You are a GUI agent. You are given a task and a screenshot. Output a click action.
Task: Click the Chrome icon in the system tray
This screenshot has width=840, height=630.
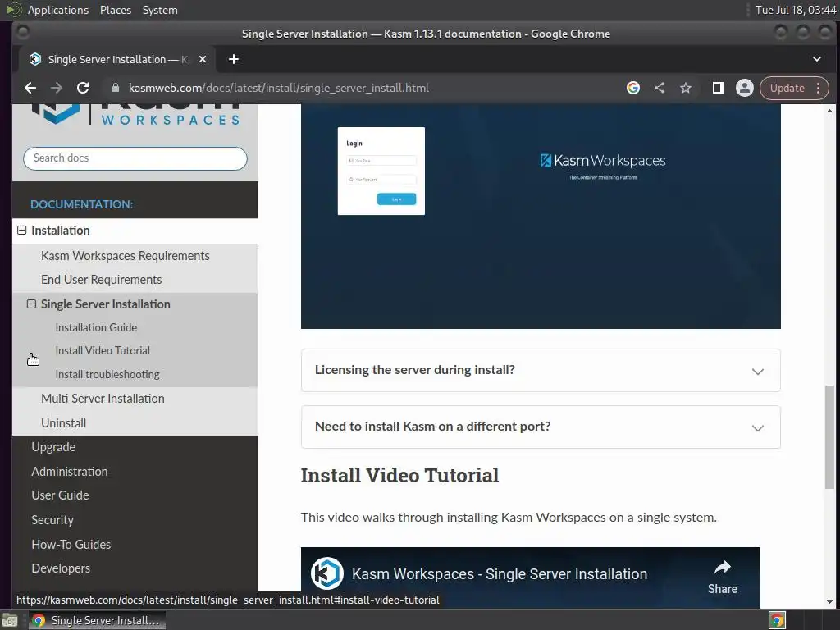tap(778, 620)
